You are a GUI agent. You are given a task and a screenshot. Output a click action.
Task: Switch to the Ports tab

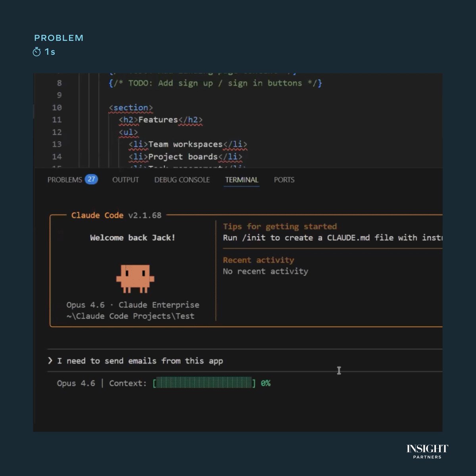click(284, 180)
